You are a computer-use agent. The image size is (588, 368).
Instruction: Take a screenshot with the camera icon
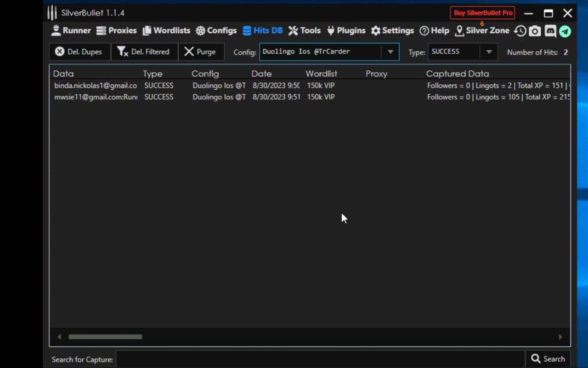click(535, 31)
